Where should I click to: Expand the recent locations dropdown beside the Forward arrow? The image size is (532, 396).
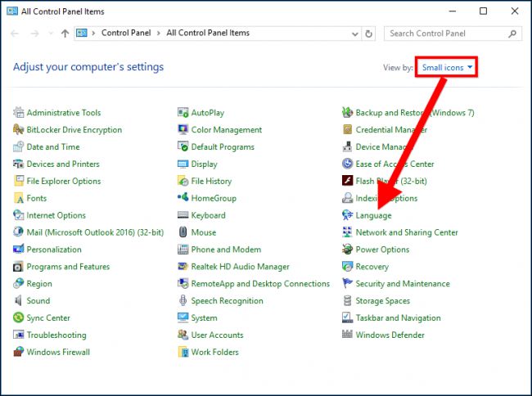click(x=52, y=34)
